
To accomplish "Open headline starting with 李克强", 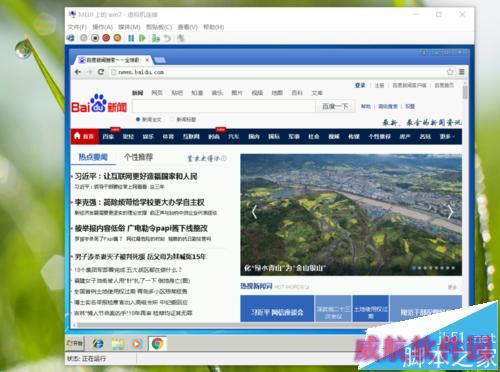I will (139, 202).
